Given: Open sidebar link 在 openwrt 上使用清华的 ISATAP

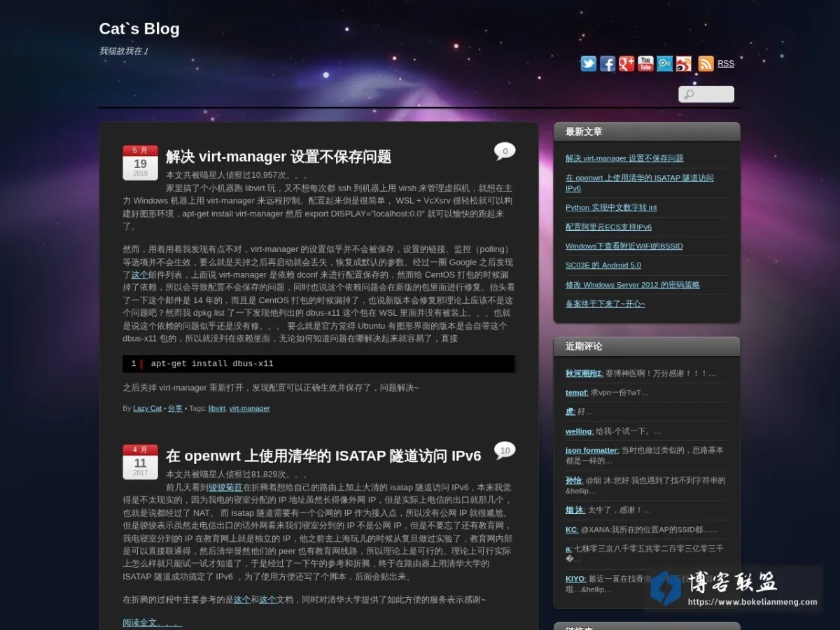Looking at the screenshot, I should (640, 183).
